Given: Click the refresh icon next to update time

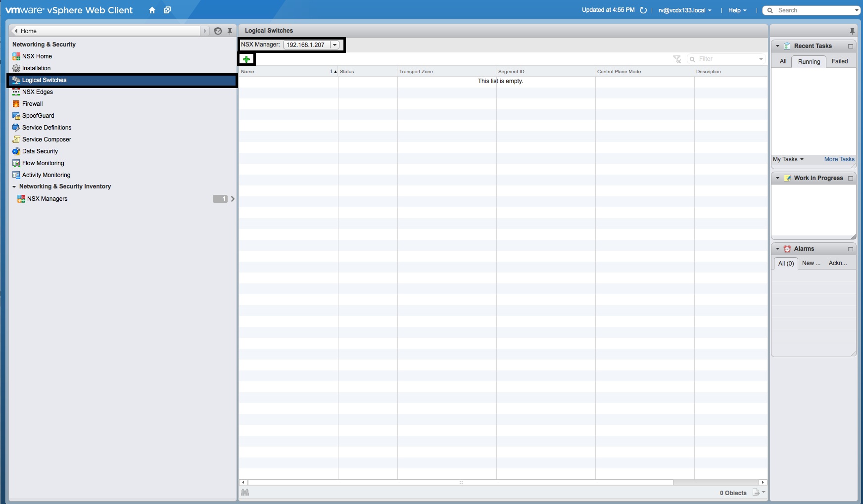Looking at the screenshot, I should [x=643, y=10].
